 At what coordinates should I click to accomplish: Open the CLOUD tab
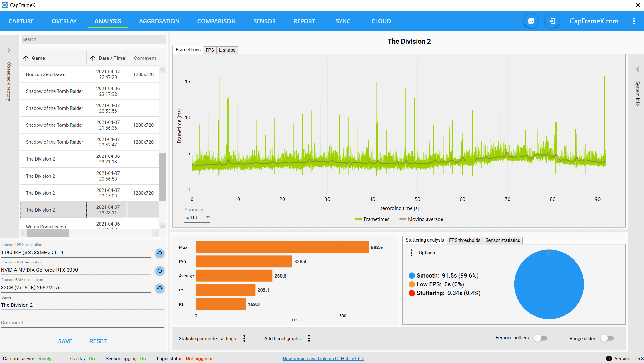(381, 21)
